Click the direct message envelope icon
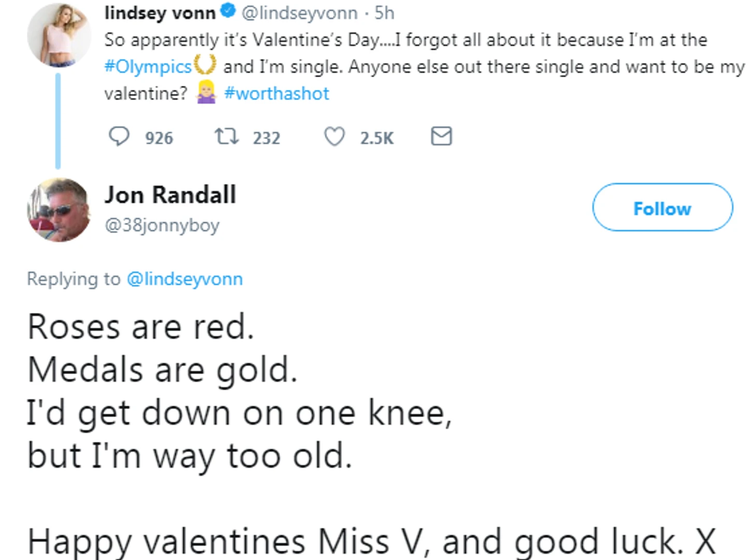Screen dimensions: 756x560 click(441, 137)
